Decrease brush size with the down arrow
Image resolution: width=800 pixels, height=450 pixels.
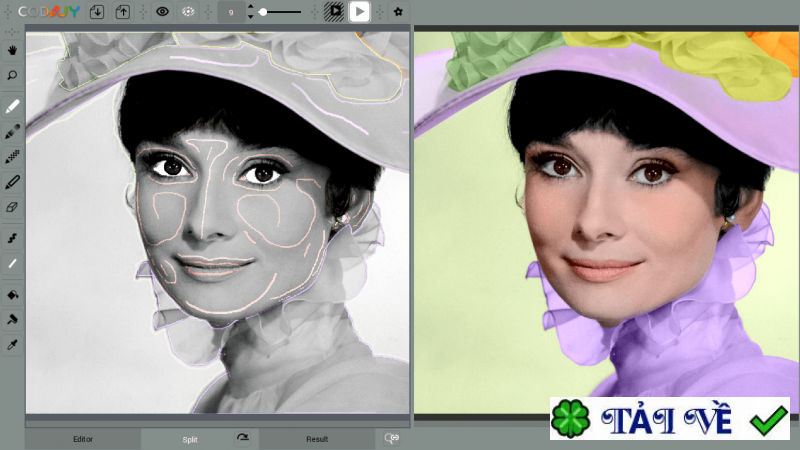pyautogui.click(x=250, y=17)
